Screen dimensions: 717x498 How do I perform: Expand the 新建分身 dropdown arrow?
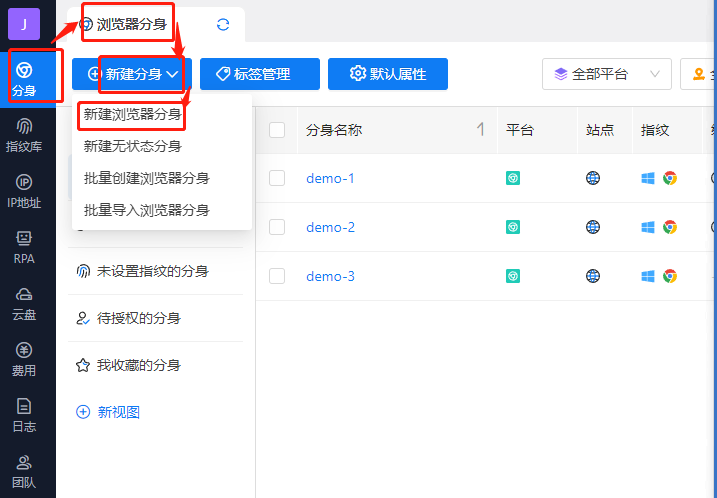[173, 74]
